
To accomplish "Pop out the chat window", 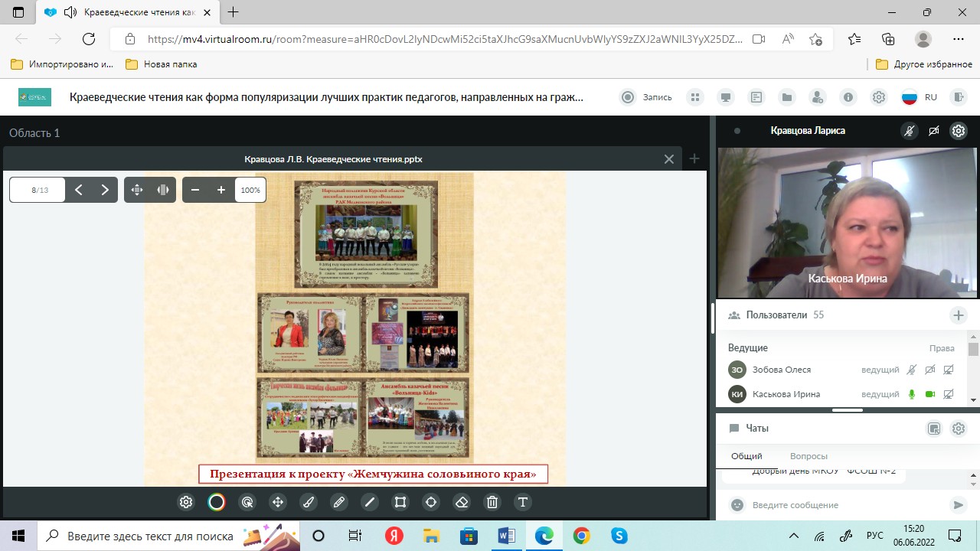I will tap(934, 429).
